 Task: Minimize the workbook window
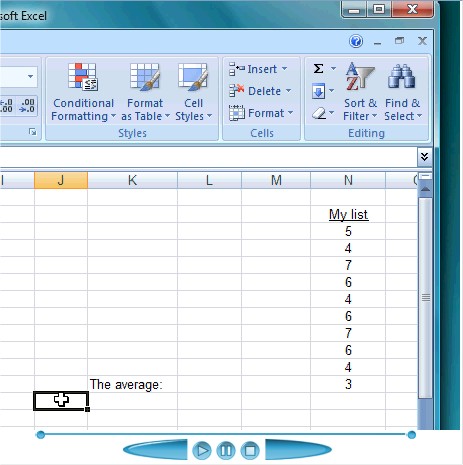pyautogui.click(x=377, y=42)
